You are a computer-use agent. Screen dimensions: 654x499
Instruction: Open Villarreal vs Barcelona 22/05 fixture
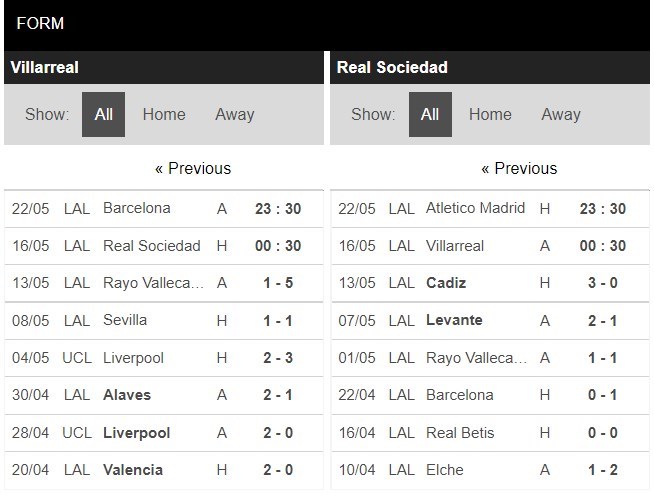tap(164, 209)
